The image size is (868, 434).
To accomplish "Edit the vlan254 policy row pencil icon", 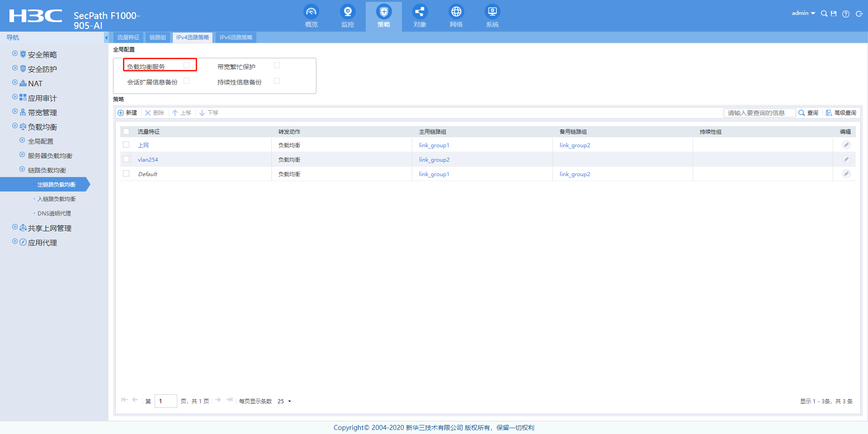I will pyautogui.click(x=846, y=159).
